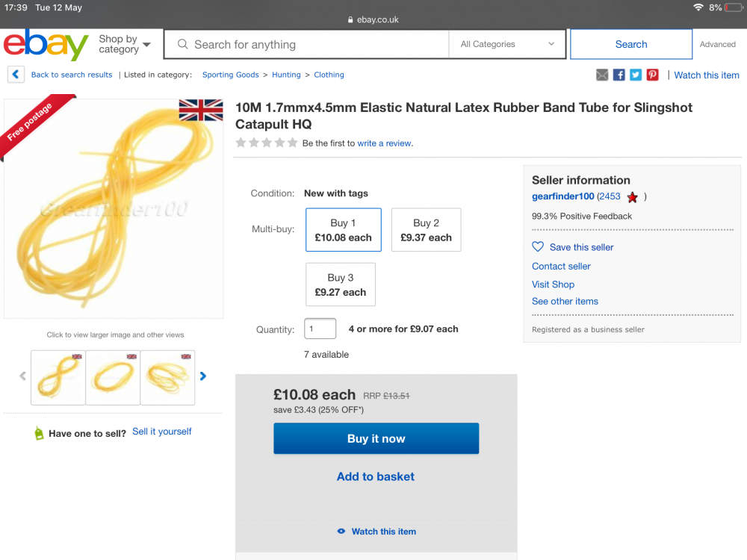
Task: Share the listing on Pinterest
Action: click(x=653, y=75)
